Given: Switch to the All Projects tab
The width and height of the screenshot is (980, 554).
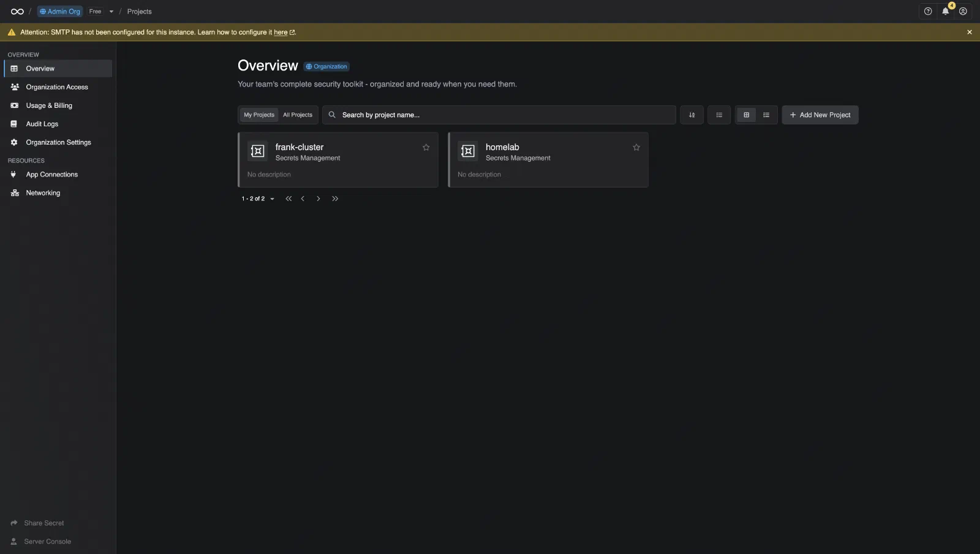Looking at the screenshot, I should click(298, 115).
